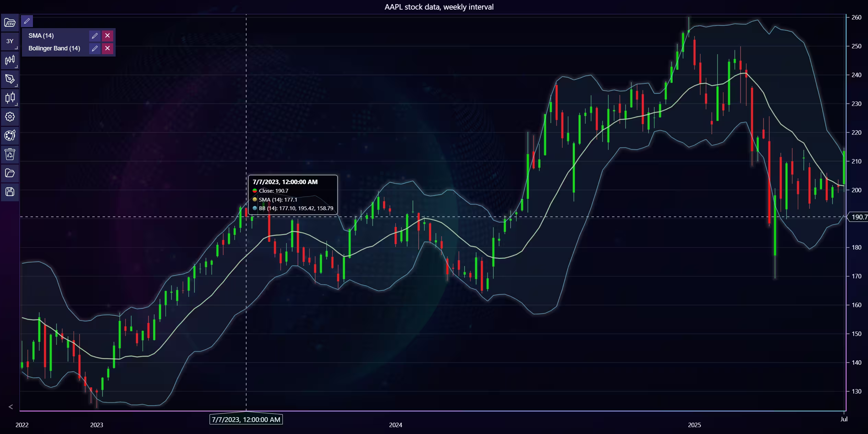
Task: Click the recycle bin clear icon
Action: click(x=10, y=154)
